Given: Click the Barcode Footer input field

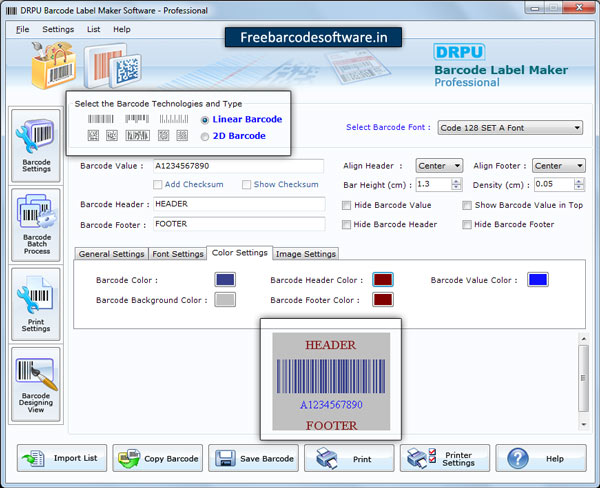Looking at the screenshot, I should [x=239, y=224].
